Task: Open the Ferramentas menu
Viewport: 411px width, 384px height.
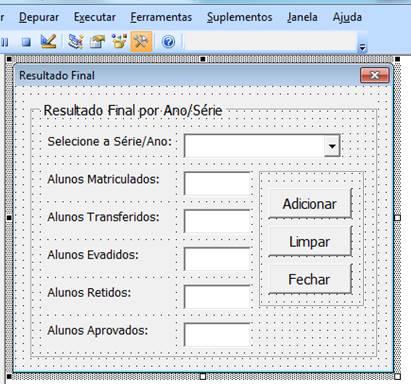Action: (161, 17)
